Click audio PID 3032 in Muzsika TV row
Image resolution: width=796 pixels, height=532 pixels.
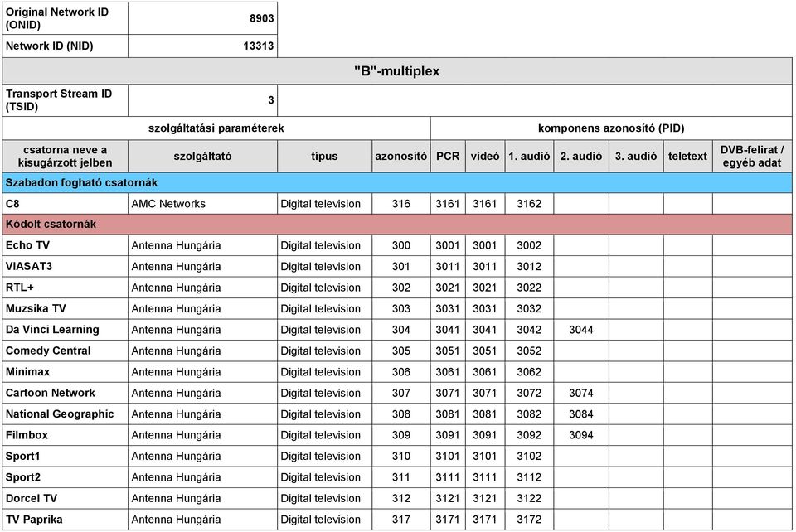(x=529, y=309)
